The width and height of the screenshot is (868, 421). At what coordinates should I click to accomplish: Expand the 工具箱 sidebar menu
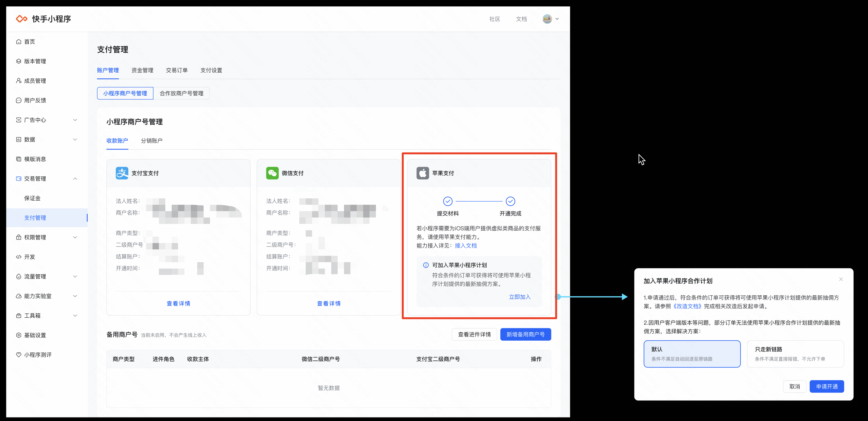pos(75,315)
